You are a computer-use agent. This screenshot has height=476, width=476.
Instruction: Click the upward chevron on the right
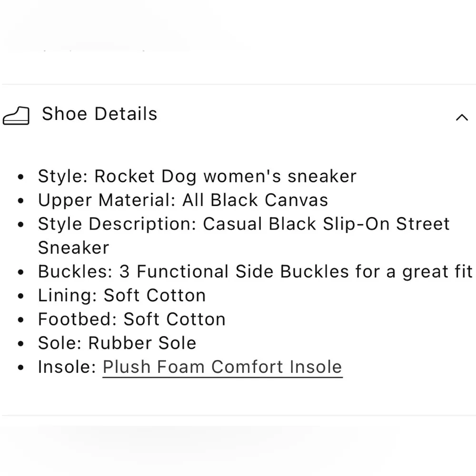click(x=461, y=117)
